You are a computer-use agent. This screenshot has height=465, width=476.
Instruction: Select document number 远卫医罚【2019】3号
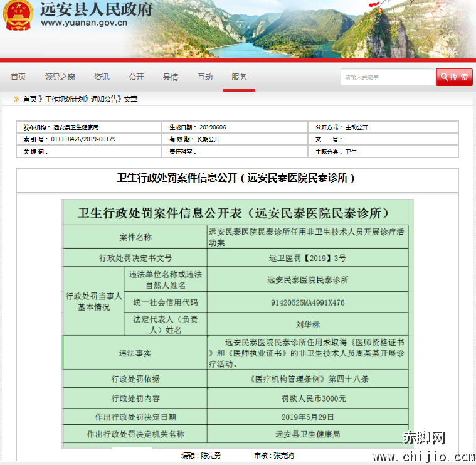point(307,258)
